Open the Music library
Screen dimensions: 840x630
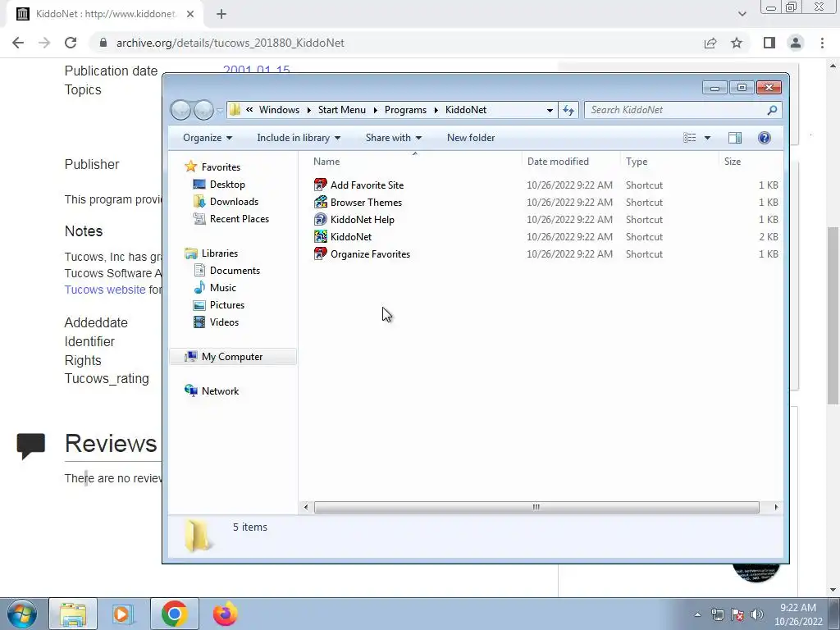click(223, 288)
